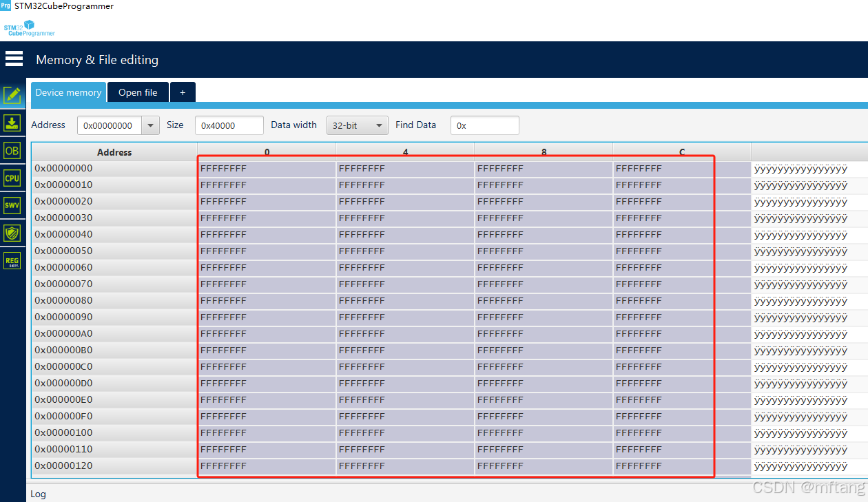Change Data width from 32-bit option
Image resolution: width=868 pixels, height=502 pixels.
click(x=357, y=125)
